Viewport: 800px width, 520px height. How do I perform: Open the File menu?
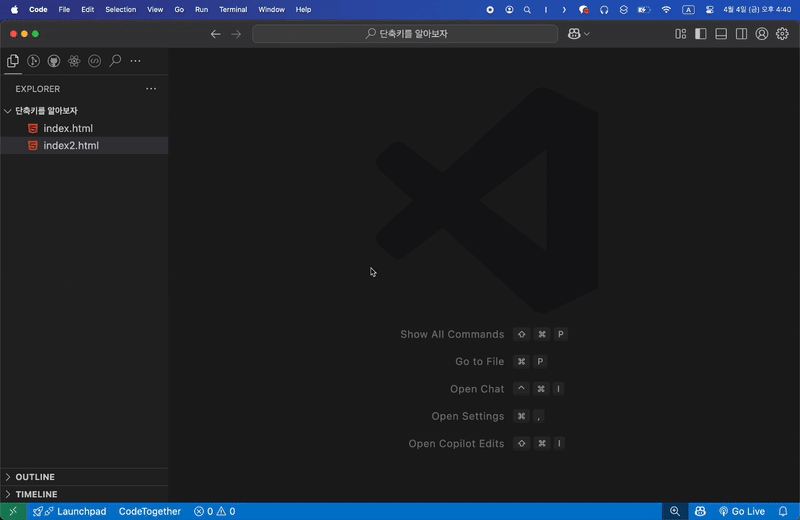pos(64,9)
